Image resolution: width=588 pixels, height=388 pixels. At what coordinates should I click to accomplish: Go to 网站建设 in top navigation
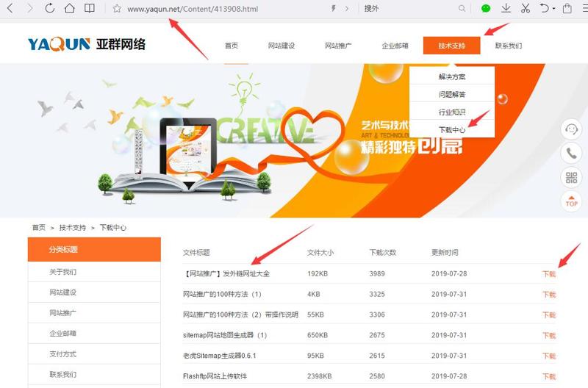tap(282, 46)
